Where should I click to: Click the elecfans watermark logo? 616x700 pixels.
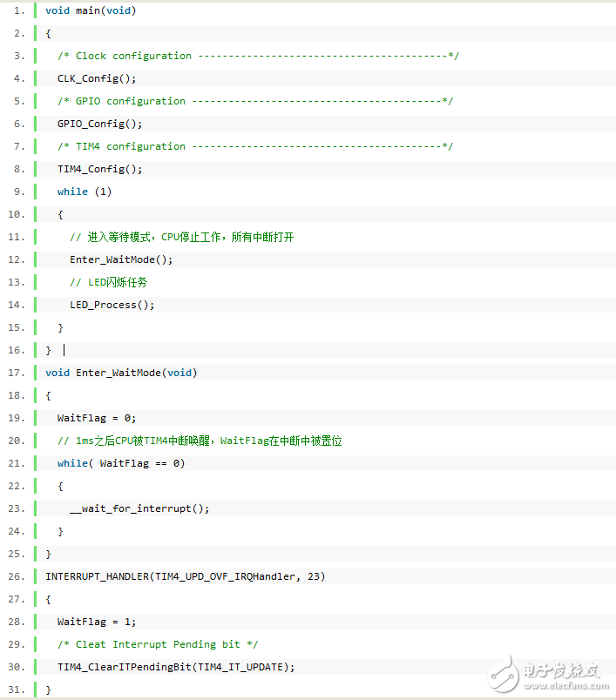tap(545, 671)
